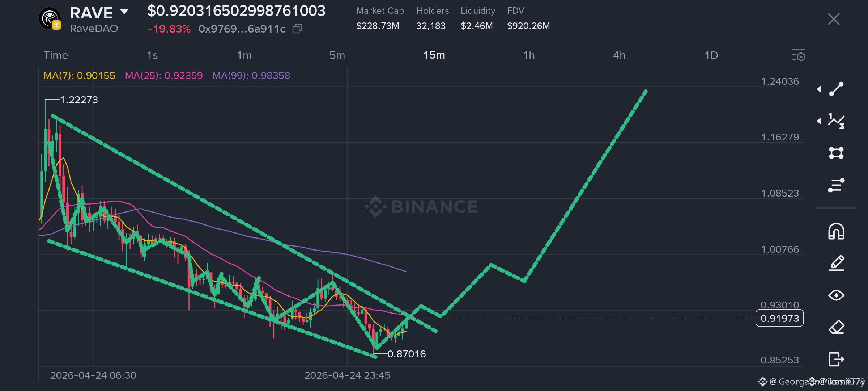Click the Market Cap value $228.73M
Image resolution: width=868 pixels, height=391 pixels.
pyautogui.click(x=378, y=26)
